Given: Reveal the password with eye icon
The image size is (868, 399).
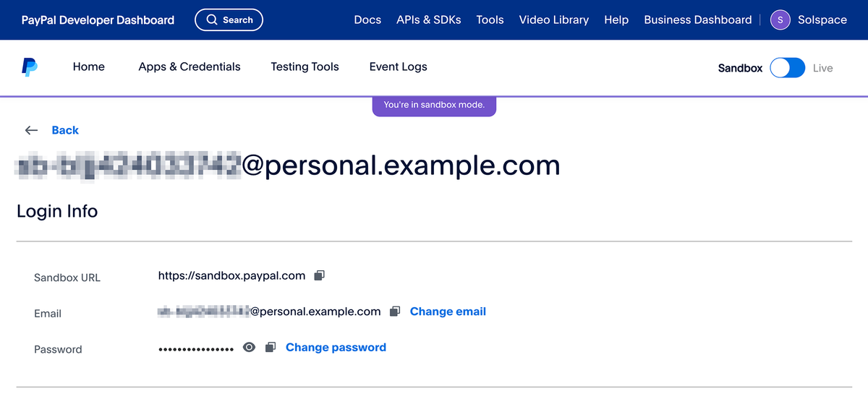Looking at the screenshot, I should 250,348.
